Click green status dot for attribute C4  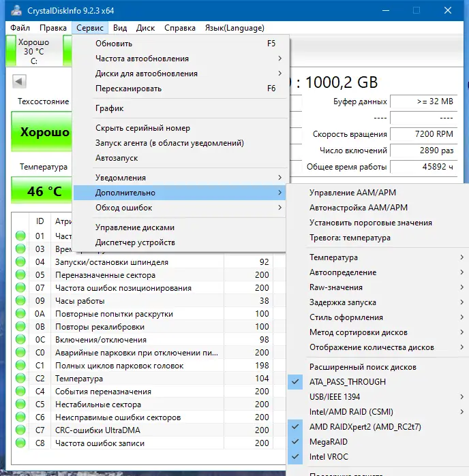[x=20, y=392]
